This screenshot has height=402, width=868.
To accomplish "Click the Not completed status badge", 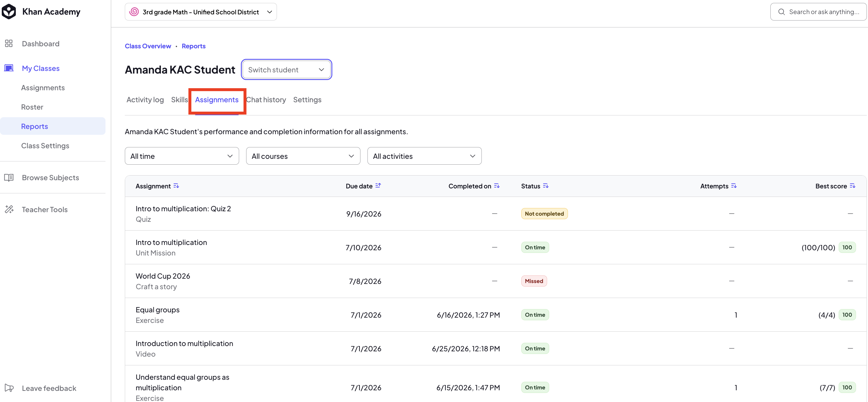I will tap(544, 214).
